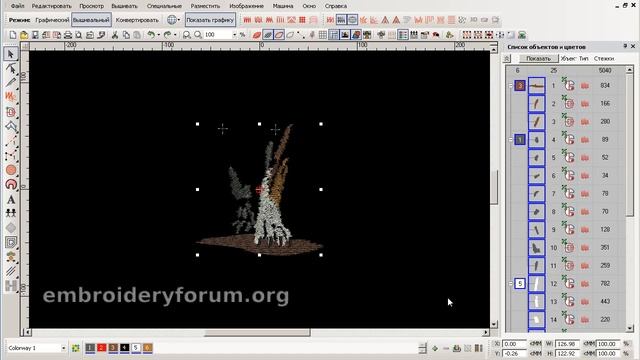Click the Print icon in toolbar
This screenshot has height=360, width=640.
point(68,35)
